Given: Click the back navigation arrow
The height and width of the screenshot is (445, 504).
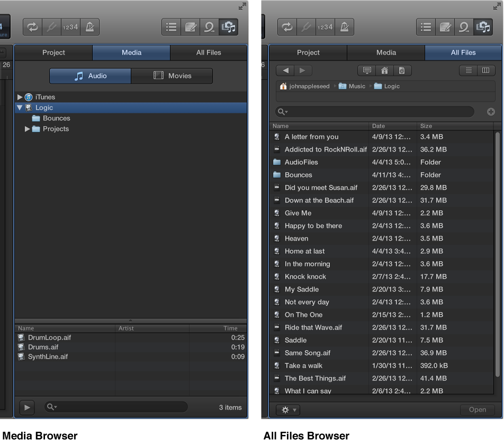Looking at the screenshot, I should (x=284, y=70).
